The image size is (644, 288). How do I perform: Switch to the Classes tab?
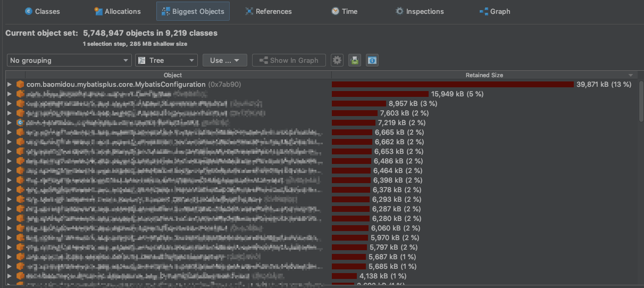pos(43,11)
